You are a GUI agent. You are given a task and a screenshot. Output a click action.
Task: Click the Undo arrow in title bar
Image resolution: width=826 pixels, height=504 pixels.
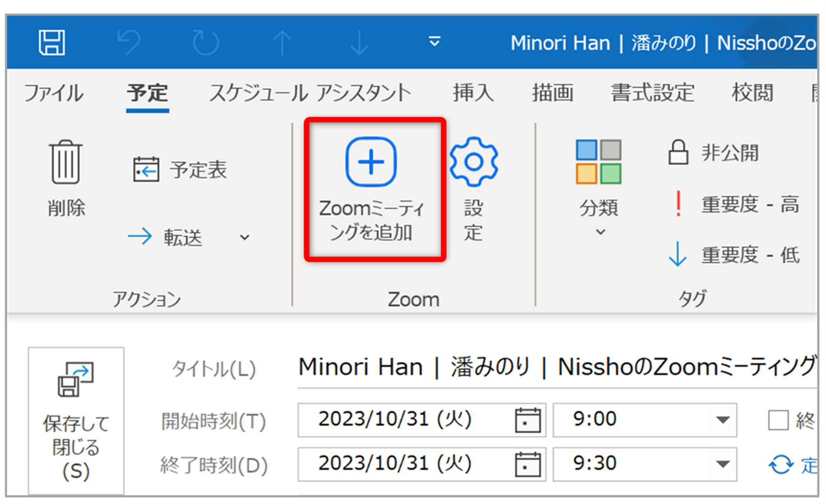129,43
